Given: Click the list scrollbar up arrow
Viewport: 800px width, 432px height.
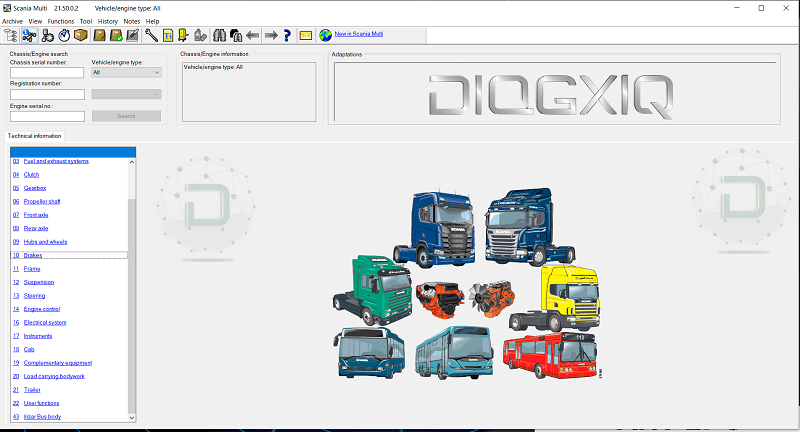Looking at the screenshot, I should (x=132, y=162).
